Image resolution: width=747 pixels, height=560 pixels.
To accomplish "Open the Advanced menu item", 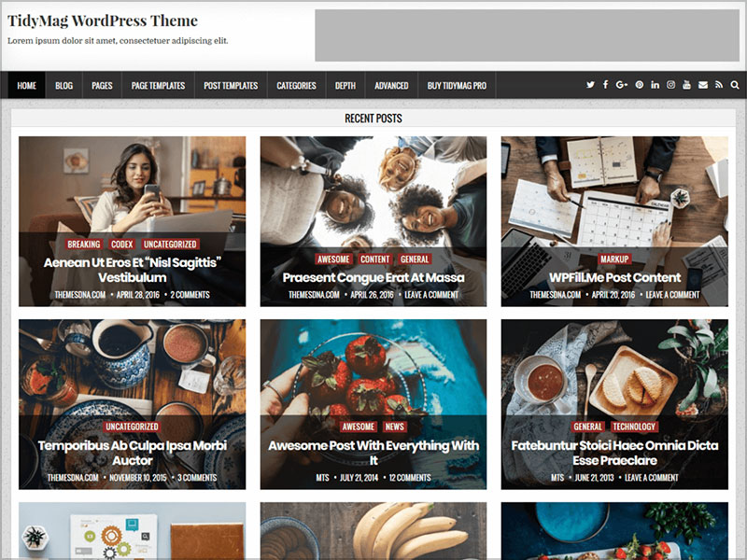I will pos(391,85).
